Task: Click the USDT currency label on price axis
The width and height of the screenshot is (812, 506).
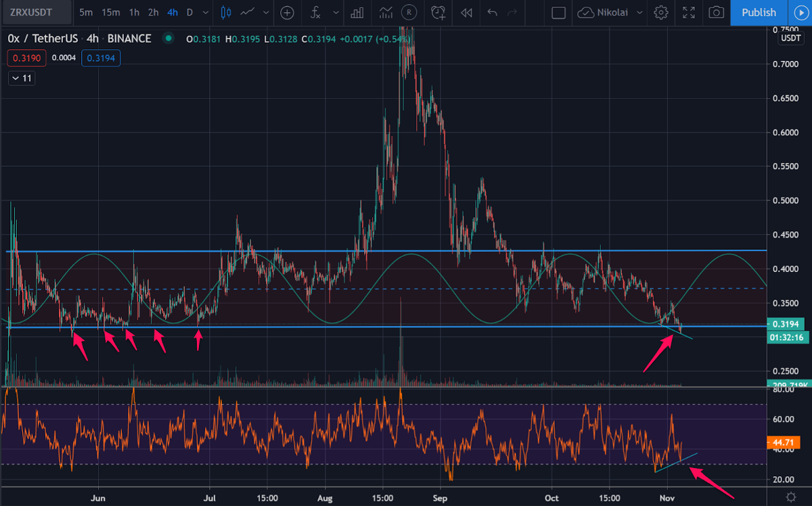Action: [x=790, y=39]
